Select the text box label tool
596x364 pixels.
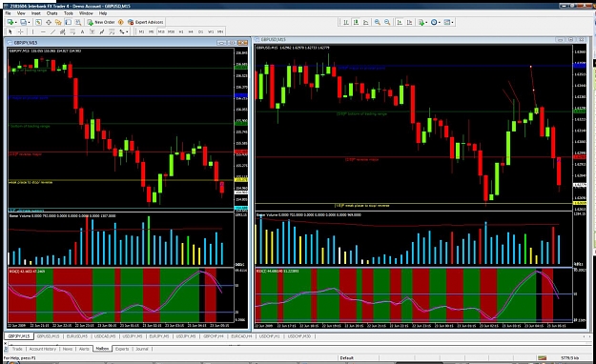(x=92, y=31)
